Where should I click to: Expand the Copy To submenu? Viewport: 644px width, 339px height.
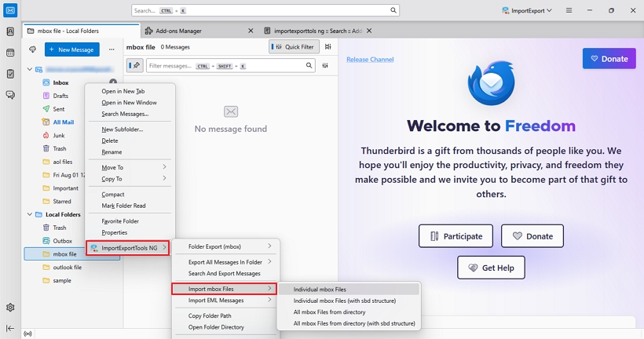(x=130, y=179)
